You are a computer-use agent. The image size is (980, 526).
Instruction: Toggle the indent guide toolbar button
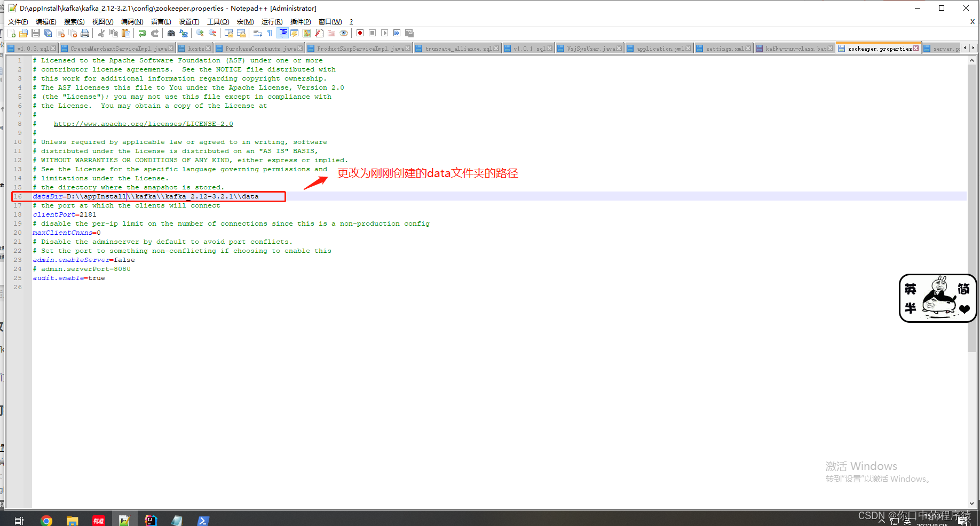point(283,33)
